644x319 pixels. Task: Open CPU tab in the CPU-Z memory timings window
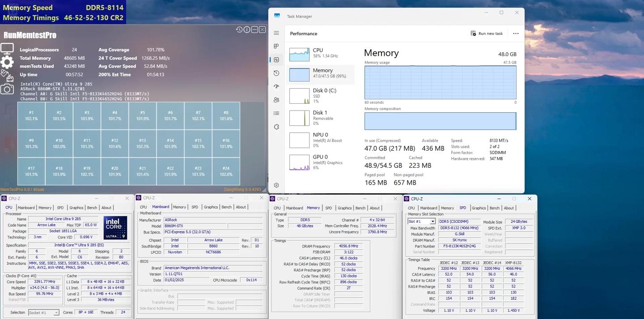click(277, 208)
